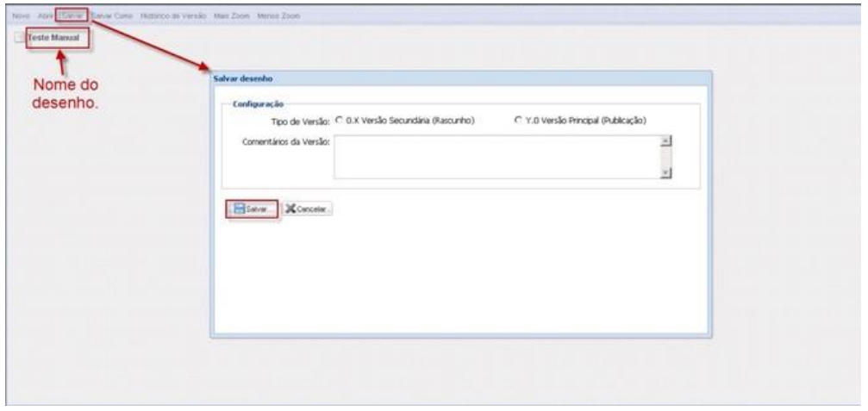
Task: Select 0.X Versão Secundária (Rascunho) radio
Action: click(338, 120)
